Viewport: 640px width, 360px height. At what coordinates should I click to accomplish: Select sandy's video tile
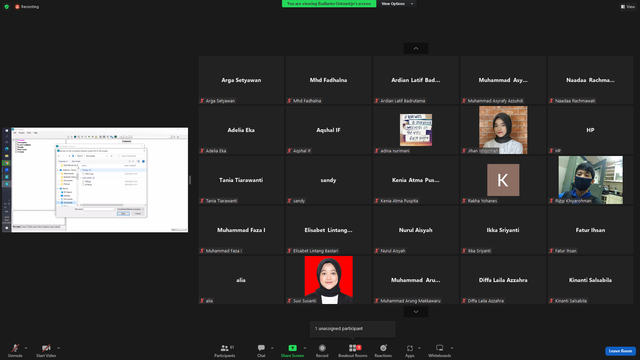point(329,180)
